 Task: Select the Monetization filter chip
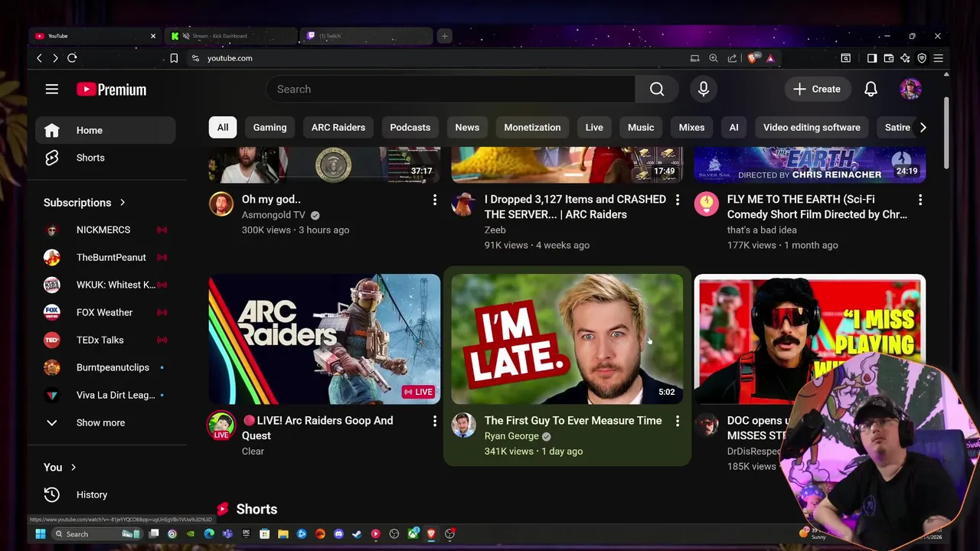[x=532, y=127]
